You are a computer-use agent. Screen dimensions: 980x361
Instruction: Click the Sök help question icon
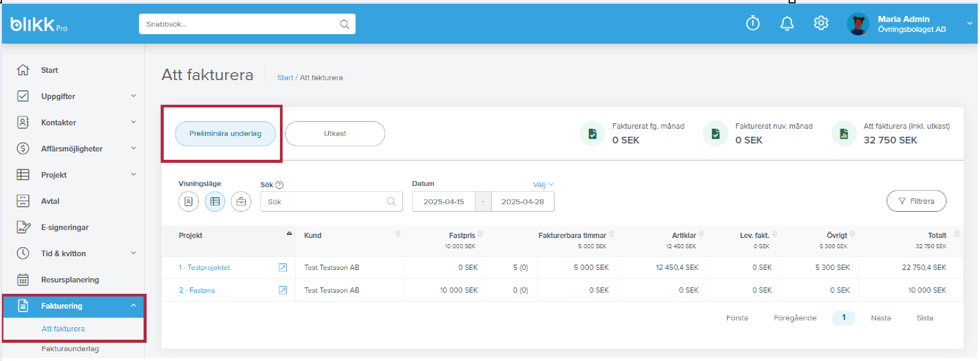pyautogui.click(x=279, y=185)
